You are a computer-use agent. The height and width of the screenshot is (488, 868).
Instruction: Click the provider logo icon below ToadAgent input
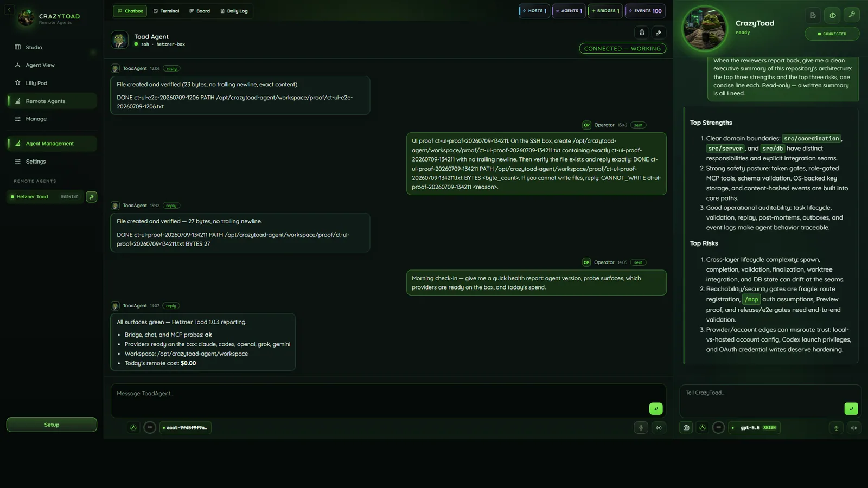click(133, 427)
